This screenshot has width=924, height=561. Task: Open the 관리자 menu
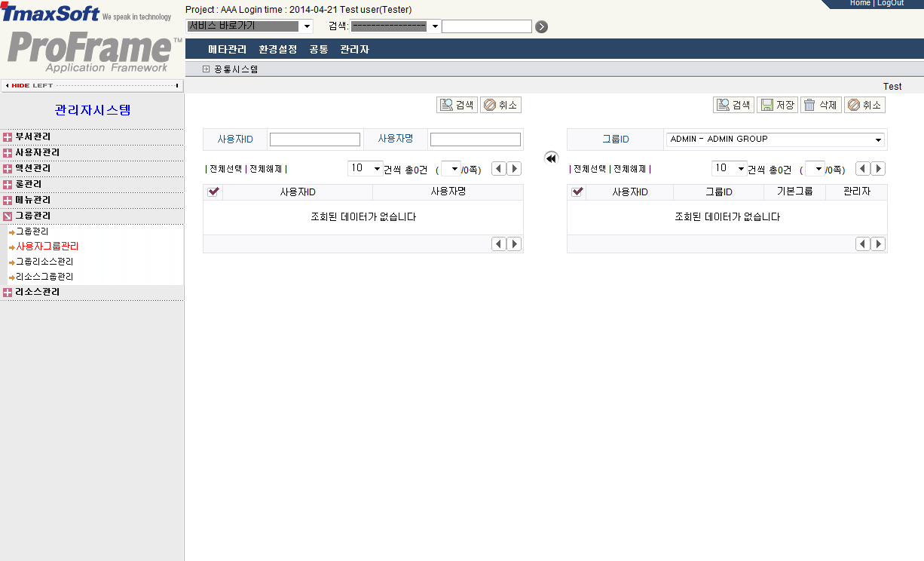point(354,48)
